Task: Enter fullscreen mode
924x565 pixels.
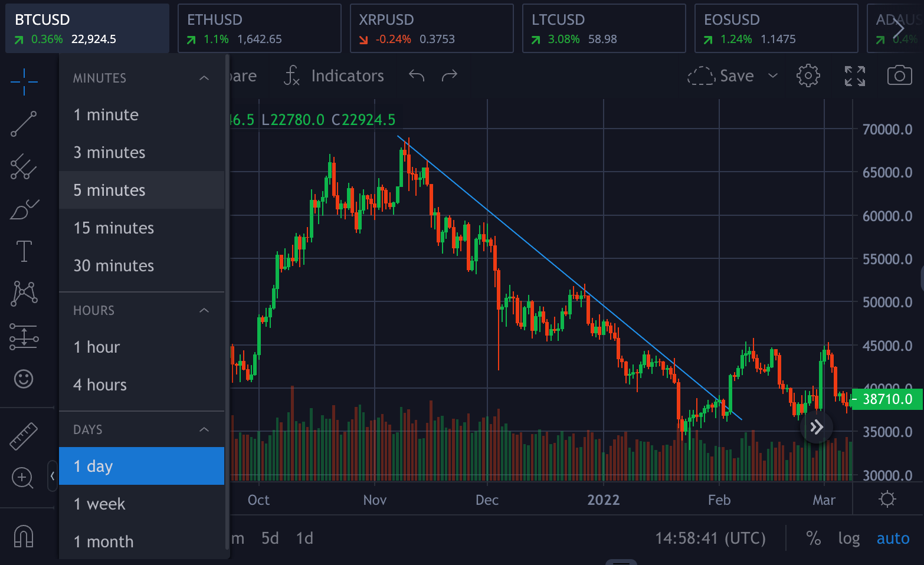Action: 854,75
